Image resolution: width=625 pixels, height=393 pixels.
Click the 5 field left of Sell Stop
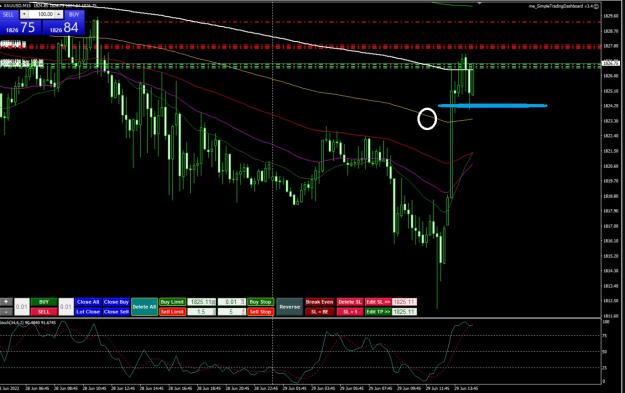pyautogui.click(x=232, y=312)
